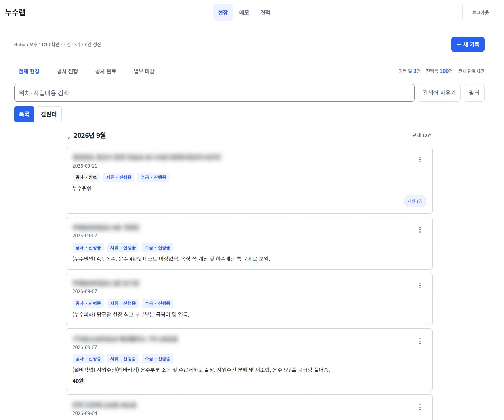Open the 필터 button
Screen dimensions: 504x420
(x=474, y=93)
